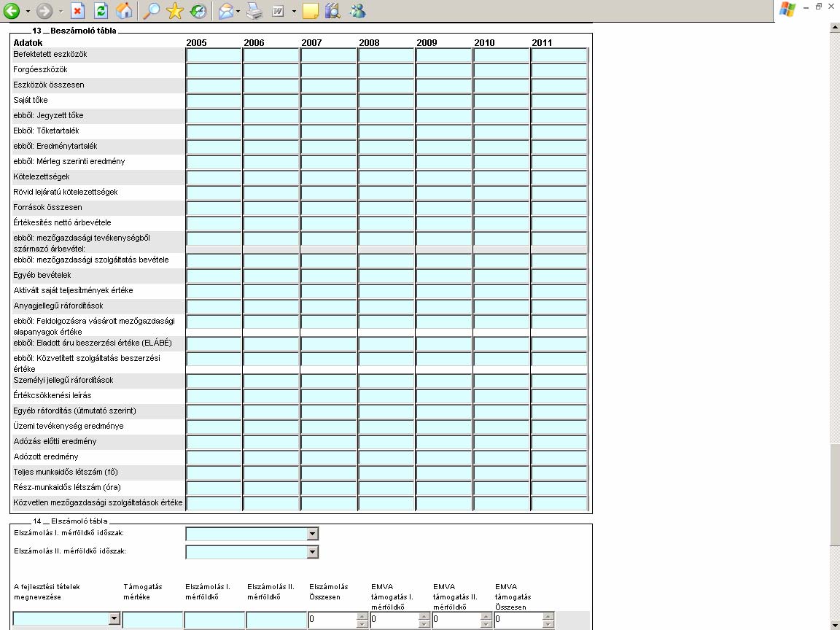Click the grey Forward arrow button
840x630 pixels.
44,11
